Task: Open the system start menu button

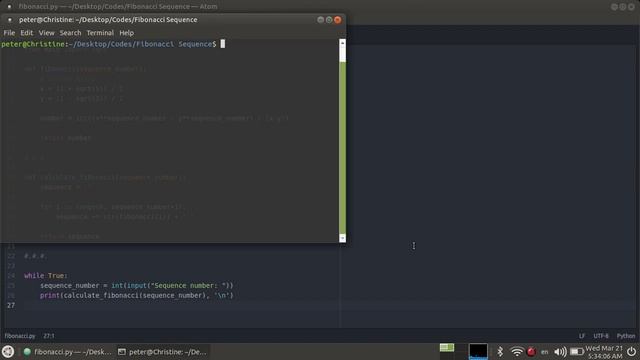Action: (x=8, y=351)
